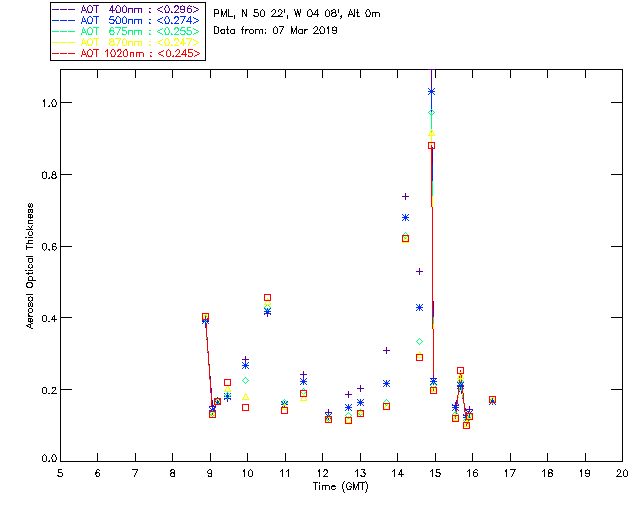The width and height of the screenshot is (640, 512).
Task: Click the AOT 500nm legend entry
Action: coord(127,20)
